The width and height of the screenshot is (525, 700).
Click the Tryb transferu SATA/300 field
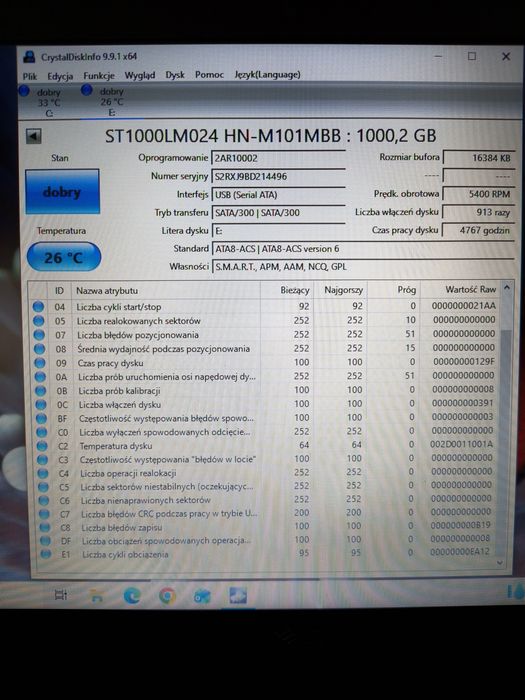[x=278, y=212]
